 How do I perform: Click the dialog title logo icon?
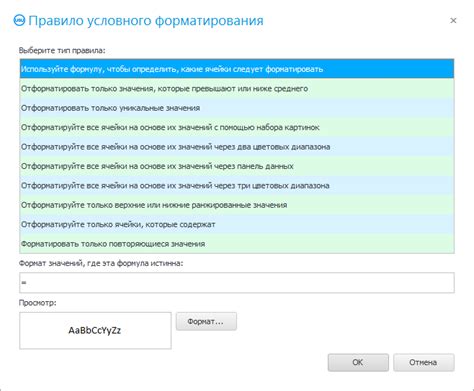(x=19, y=20)
